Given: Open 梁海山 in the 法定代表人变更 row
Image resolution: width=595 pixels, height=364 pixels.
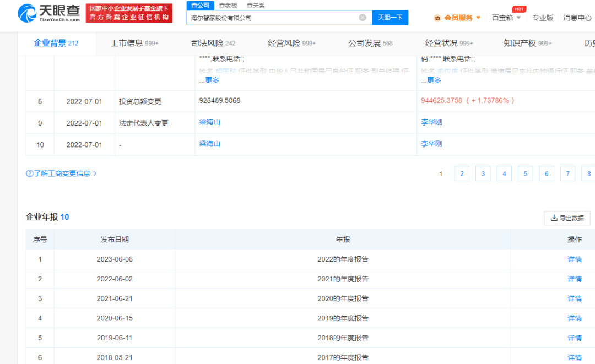Looking at the screenshot, I should pyautogui.click(x=209, y=122).
